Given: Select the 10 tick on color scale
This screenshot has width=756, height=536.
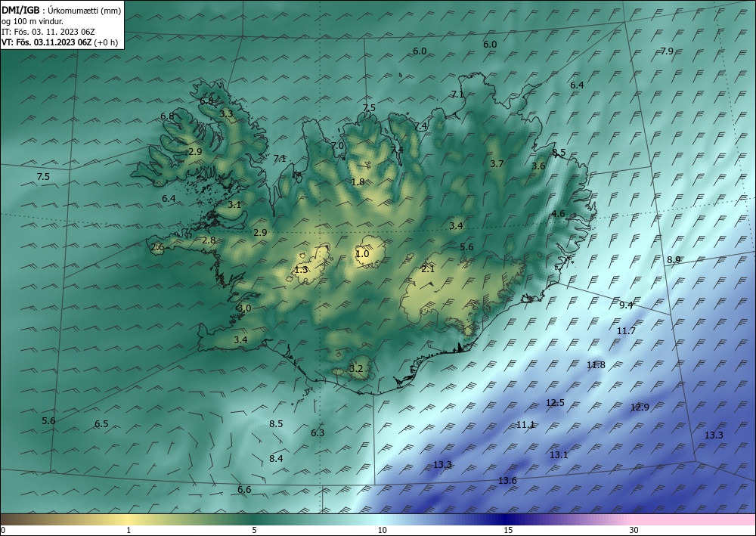Looking at the screenshot, I should tap(382, 530).
